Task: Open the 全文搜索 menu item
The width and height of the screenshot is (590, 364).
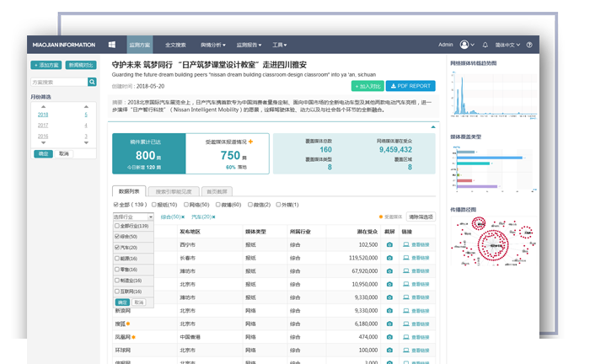Action: point(176,44)
